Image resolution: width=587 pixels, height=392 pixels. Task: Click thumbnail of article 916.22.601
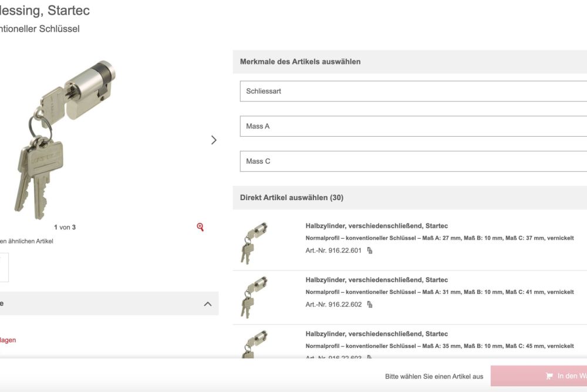coord(254,242)
